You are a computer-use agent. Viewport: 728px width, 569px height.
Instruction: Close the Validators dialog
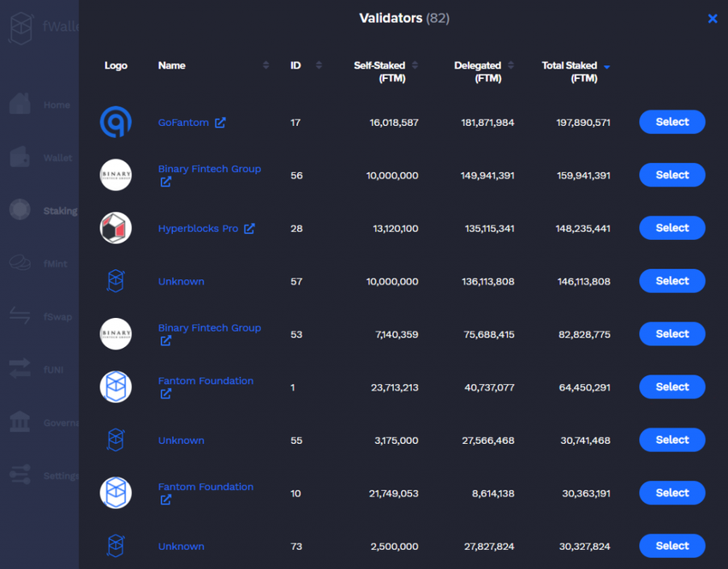pyautogui.click(x=713, y=19)
